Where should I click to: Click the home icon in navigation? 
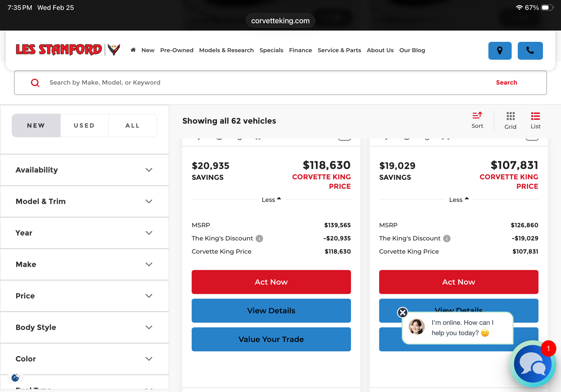(x=133, y=50)
